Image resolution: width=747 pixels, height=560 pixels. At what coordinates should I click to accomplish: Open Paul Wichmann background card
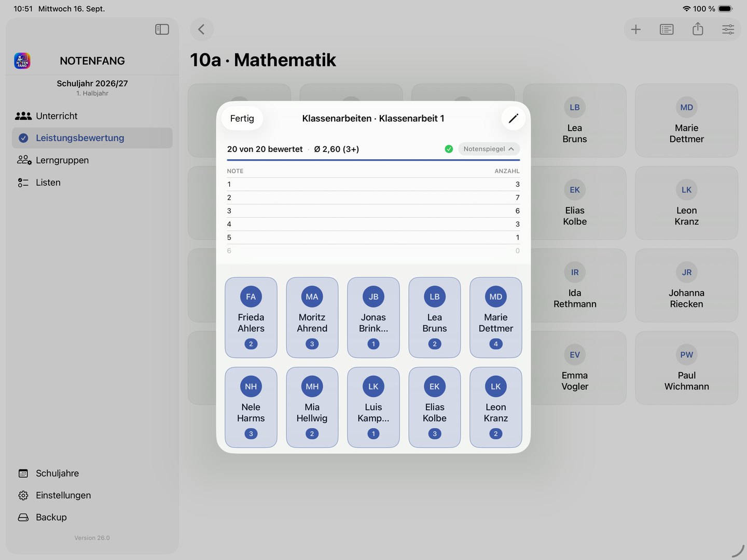click(686, 368)
